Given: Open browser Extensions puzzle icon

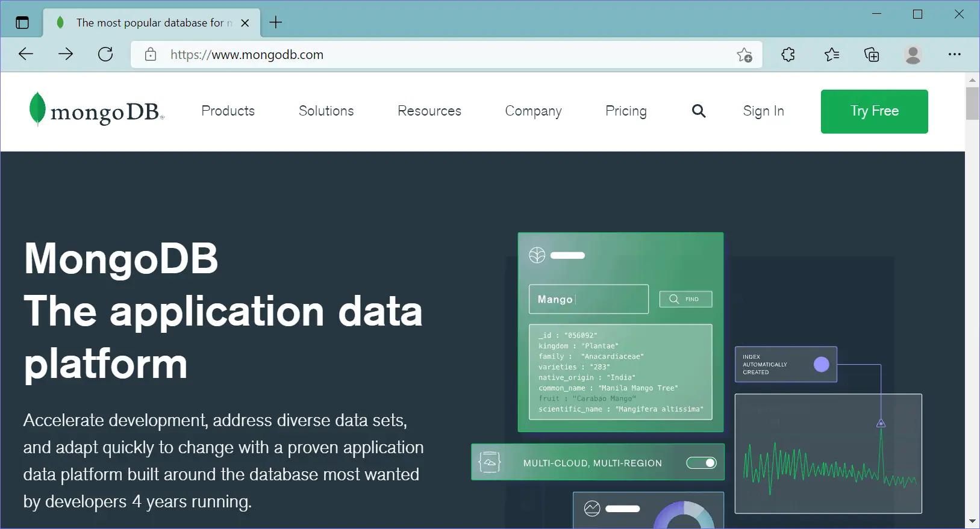Looking at the screenshot, I should coord(788,55).
